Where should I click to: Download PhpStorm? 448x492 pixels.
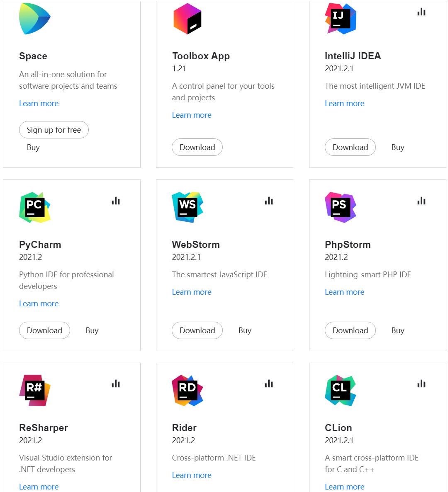(x=350, y=330)
